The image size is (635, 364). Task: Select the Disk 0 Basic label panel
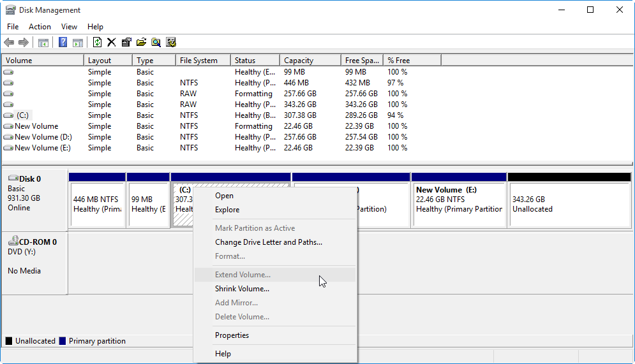[x=35, y=200]
